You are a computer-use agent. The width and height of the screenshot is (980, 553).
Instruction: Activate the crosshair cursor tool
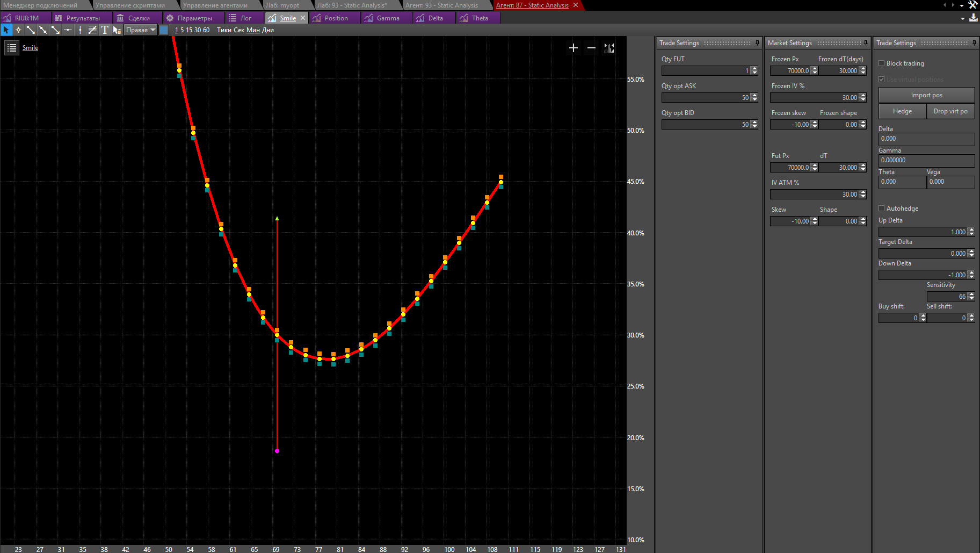click(x=18, y=30)
